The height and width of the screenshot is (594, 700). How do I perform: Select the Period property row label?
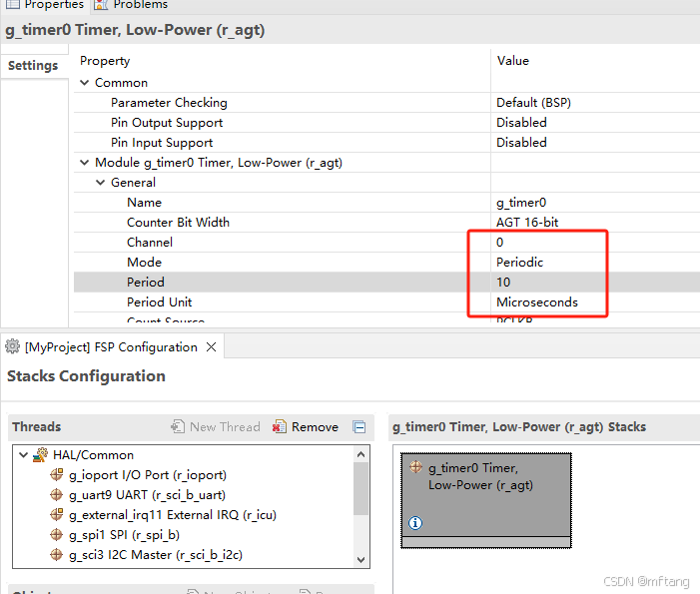click(x=146, y=283)
